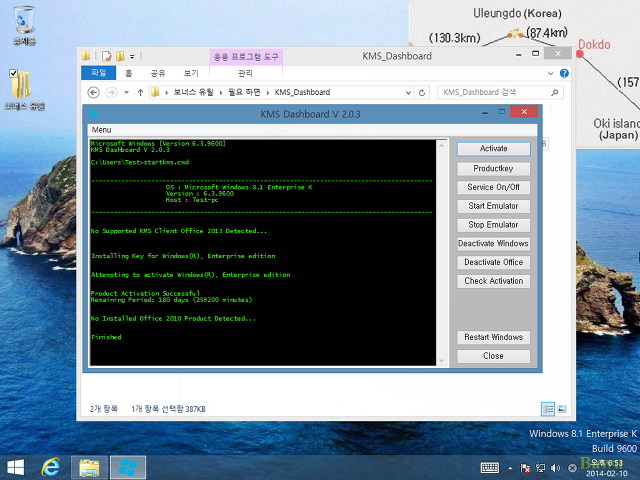
Task: Go back in Explorer navigation
Action: [x=93, y=93]
